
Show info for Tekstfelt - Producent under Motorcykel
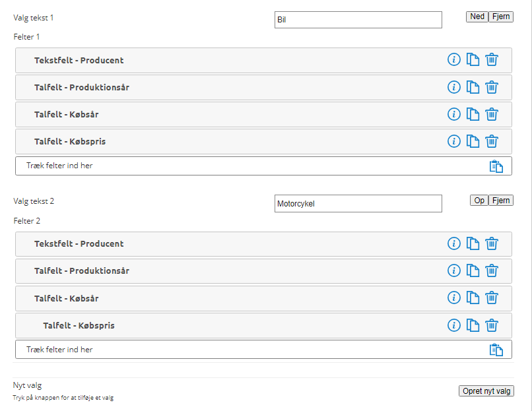[x=454, y=243]
